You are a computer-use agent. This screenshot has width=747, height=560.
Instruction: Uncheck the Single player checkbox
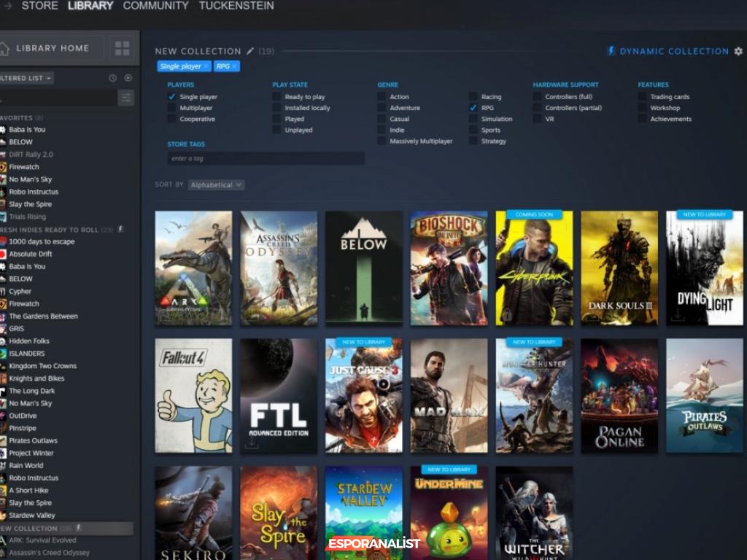point(171,97)
